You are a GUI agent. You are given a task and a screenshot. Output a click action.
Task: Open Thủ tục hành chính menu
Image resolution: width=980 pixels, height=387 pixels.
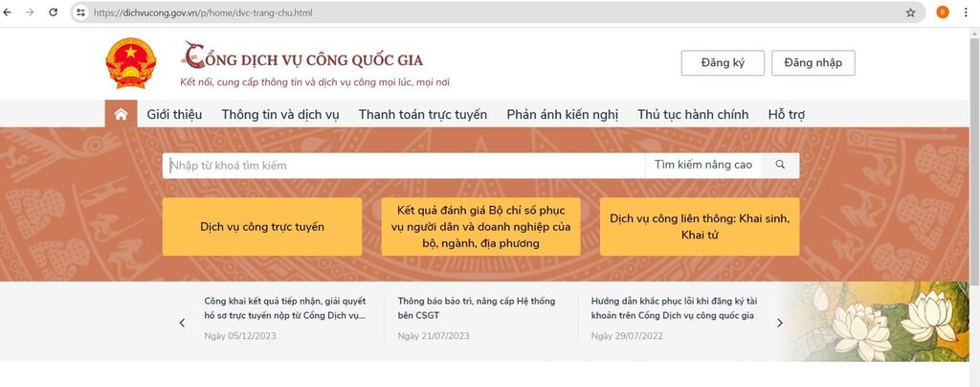click(693, 115)
